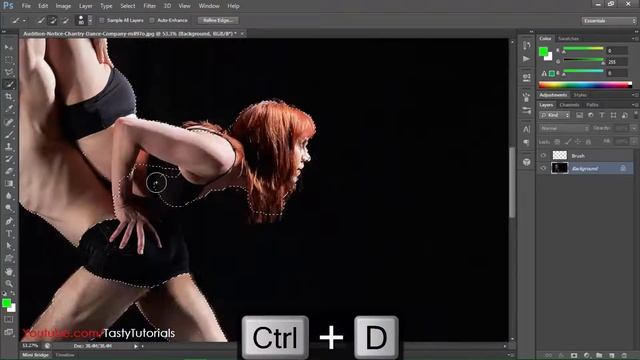Image resolution: width=640 pixels, height=360 pixels.
Task: Open the Character panel icon
Action: click(x=527, y=129)
